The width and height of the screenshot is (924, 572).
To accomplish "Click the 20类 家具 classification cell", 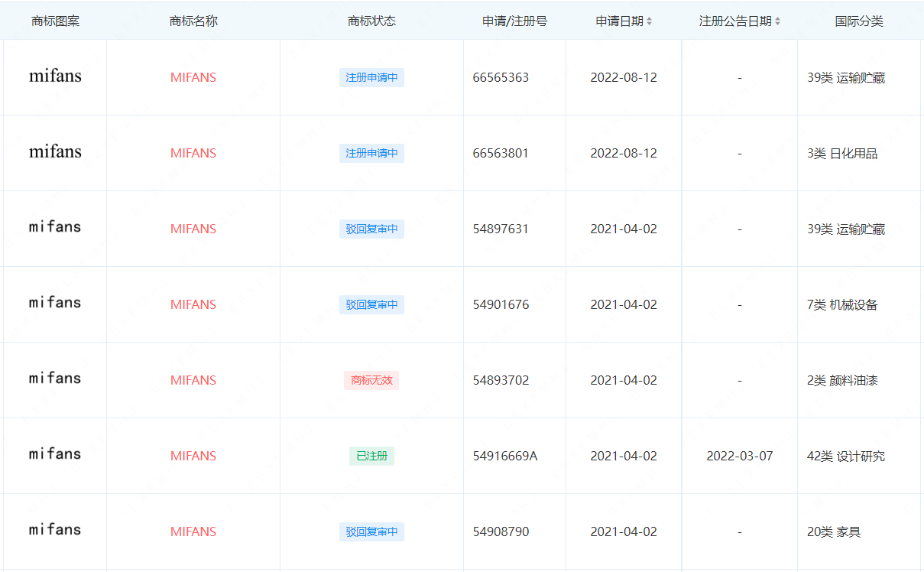I will tap(834, 531).
